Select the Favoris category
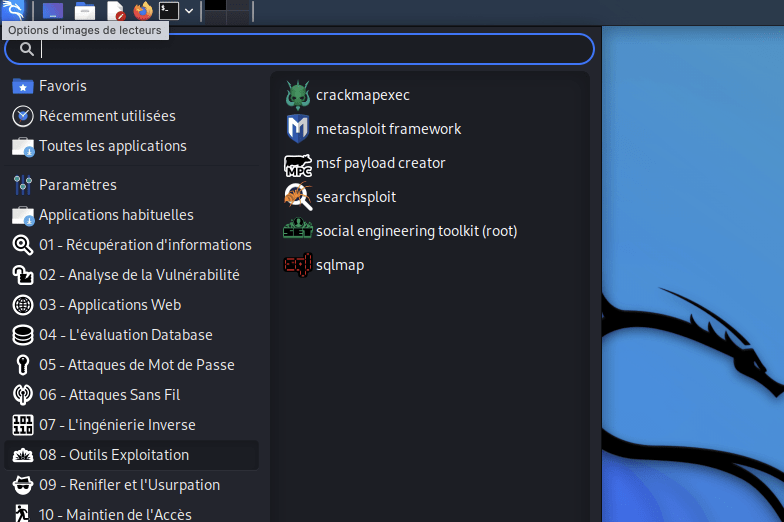The width and height of the screenshot is (784, 522). [x=132, y=86]
